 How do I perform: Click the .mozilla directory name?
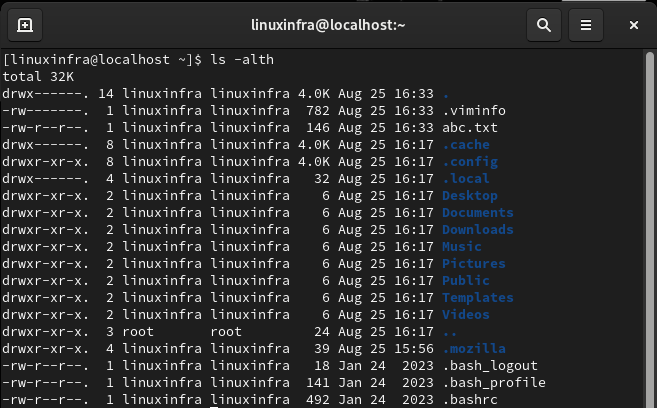coord(474,349)
